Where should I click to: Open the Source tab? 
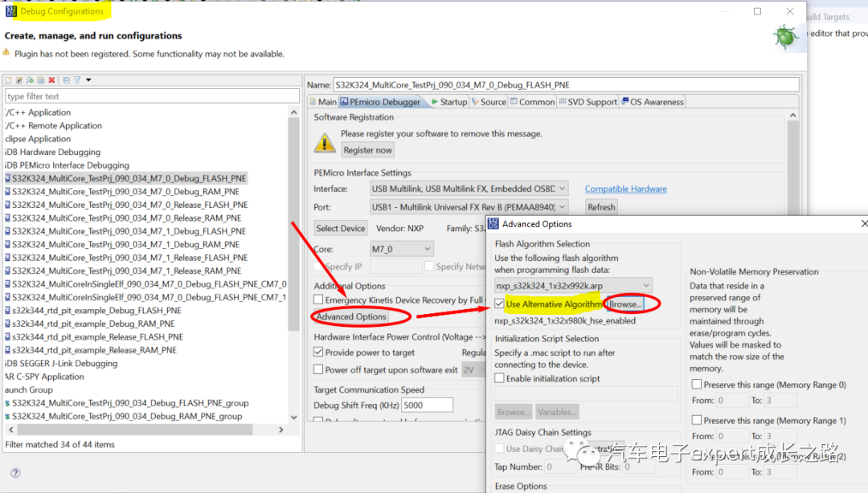(489, 102)
